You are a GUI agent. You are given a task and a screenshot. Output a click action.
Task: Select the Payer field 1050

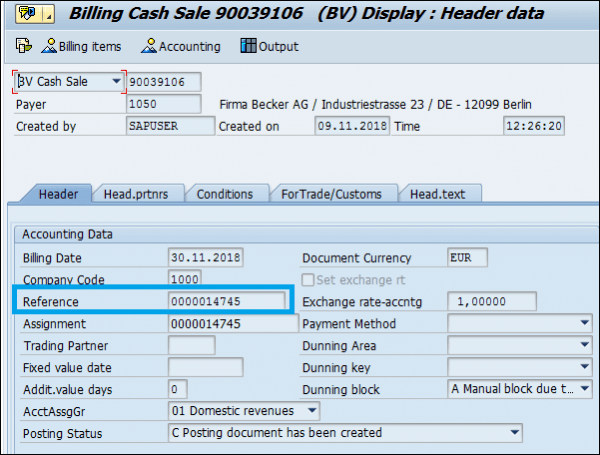[164, 104]
